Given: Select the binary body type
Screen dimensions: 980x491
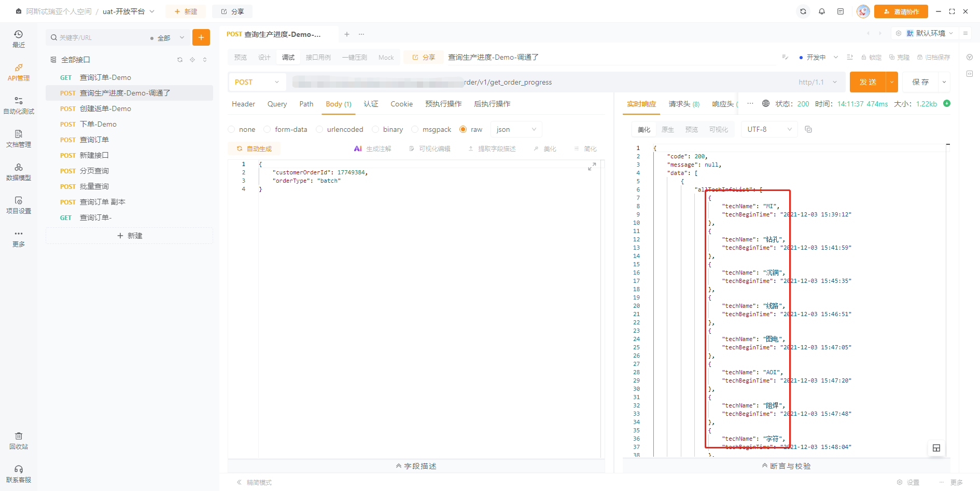Looking at the screenshot, I should 375,129.
